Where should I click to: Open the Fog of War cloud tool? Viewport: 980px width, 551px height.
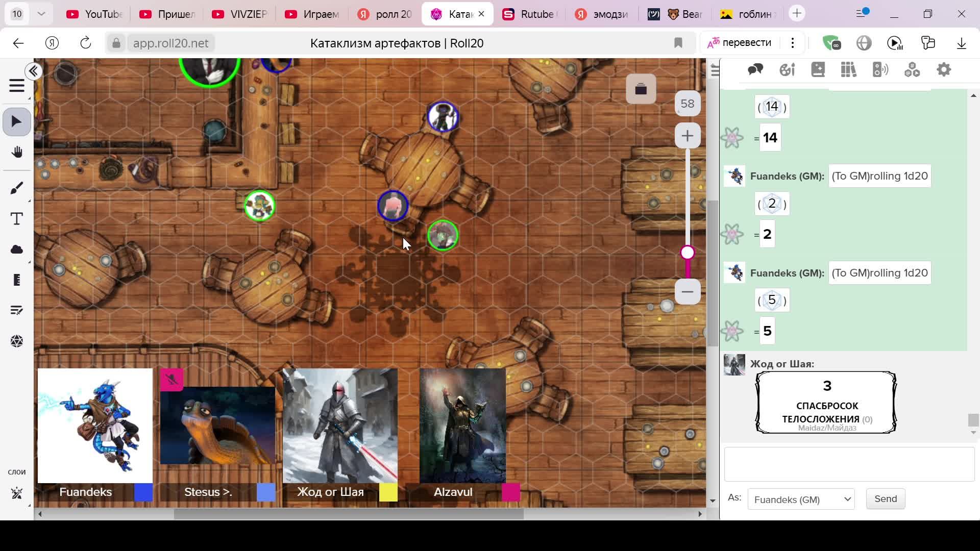(16, 249)
